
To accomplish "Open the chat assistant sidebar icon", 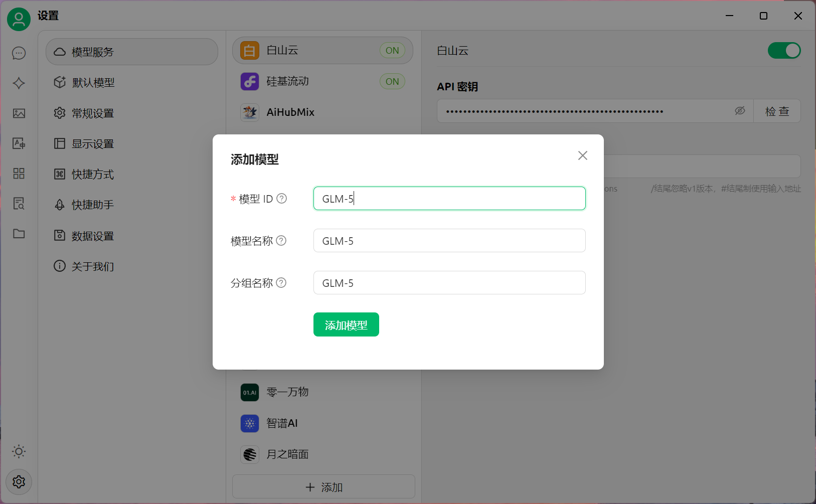I will click(19, 53).
